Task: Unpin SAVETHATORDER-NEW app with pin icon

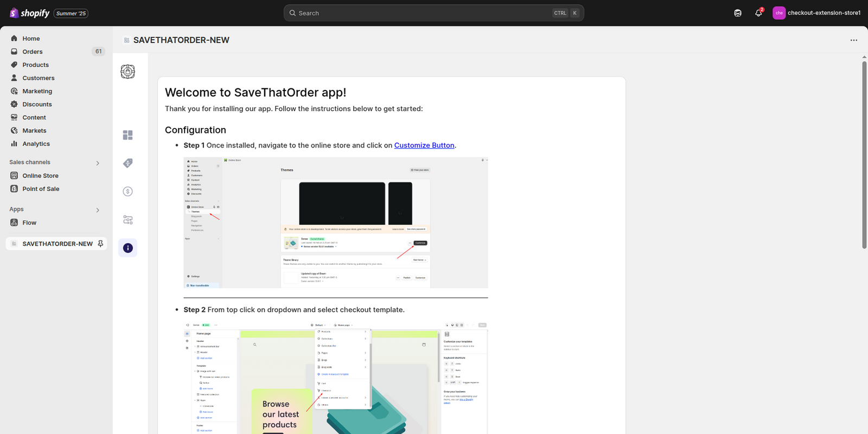Action: (x=100, y=244)
